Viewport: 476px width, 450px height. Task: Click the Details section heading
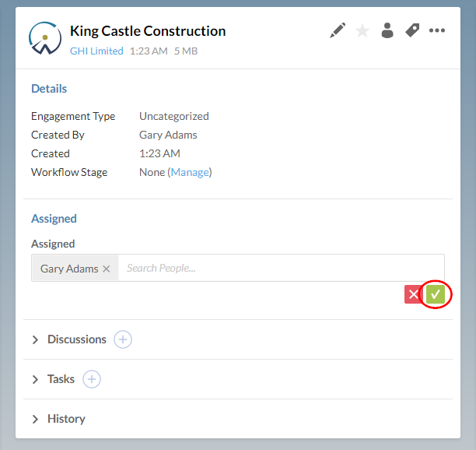pos(49,89)
